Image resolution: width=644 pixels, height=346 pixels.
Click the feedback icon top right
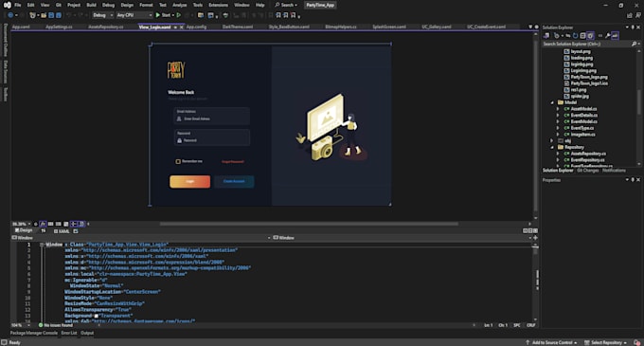tap(637, 15)
